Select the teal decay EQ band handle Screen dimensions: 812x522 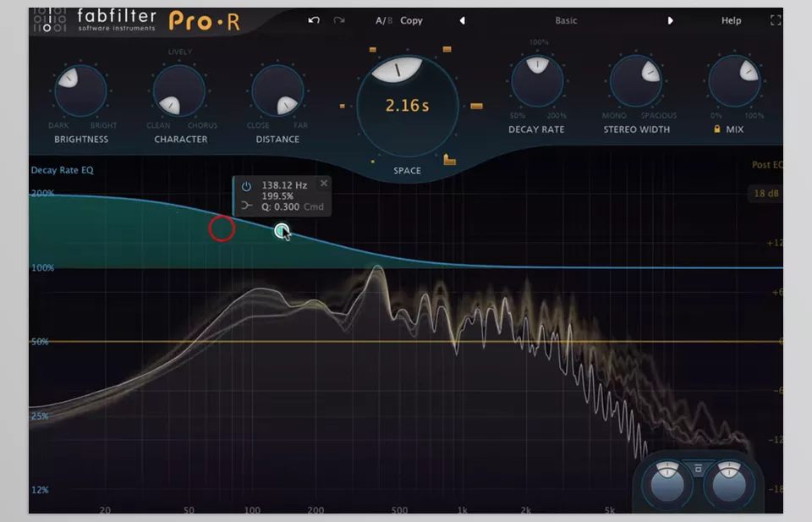tap(281, 230)
